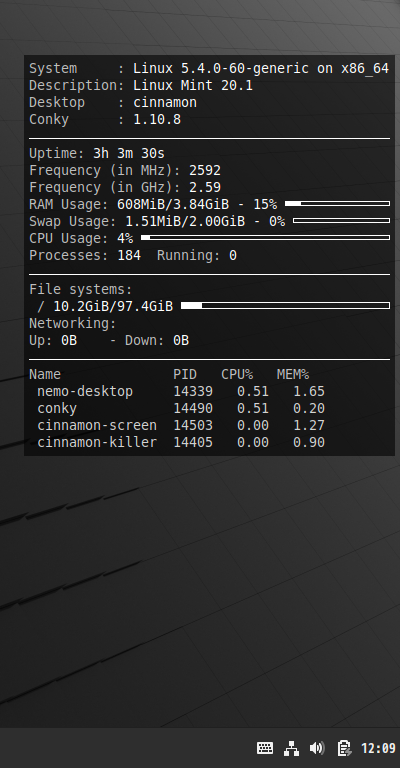The image size is (400, 768).
Task: Click the Swap Usage progress bar
Action: tap(341, 220)
